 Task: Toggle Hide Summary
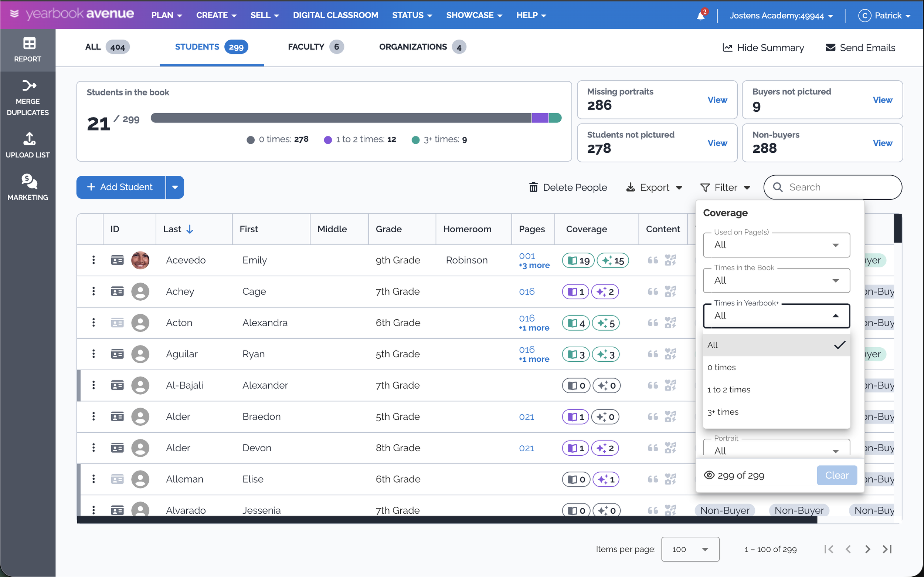coord(763,48)
